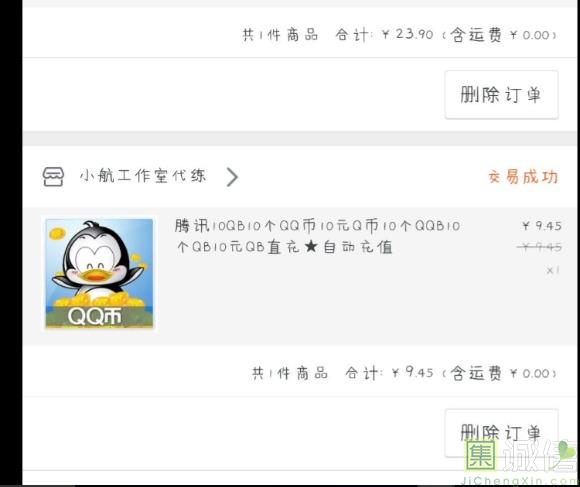Click 共1件商品 under the QQ币 item
This screenshot has width=580, height=487.
click(x=290, y=373)
